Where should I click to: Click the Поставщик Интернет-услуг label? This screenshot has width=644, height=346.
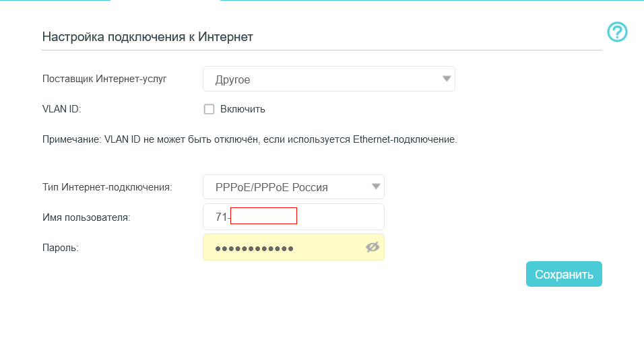[x=104, y=79]
